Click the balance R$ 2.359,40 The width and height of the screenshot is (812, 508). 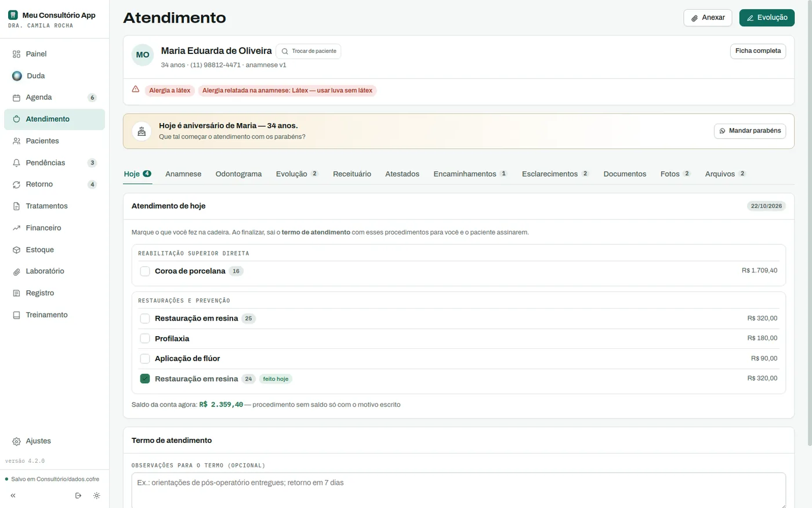point(221,405)
